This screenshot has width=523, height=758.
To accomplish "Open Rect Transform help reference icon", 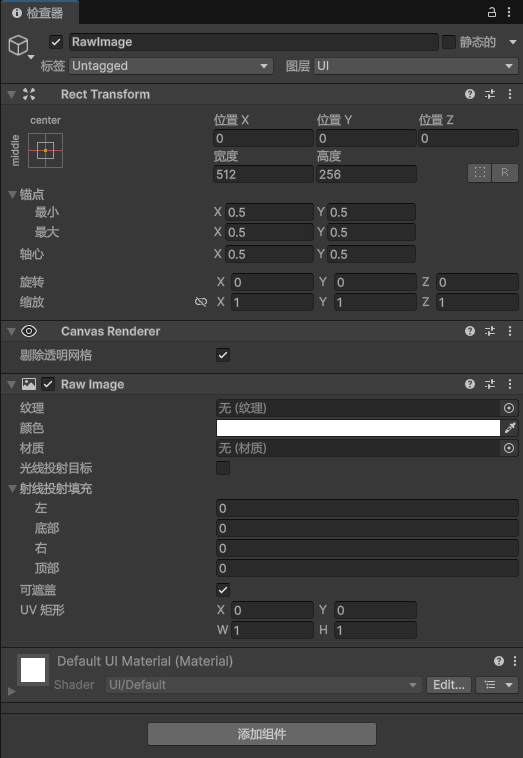I will pos(470,94).
